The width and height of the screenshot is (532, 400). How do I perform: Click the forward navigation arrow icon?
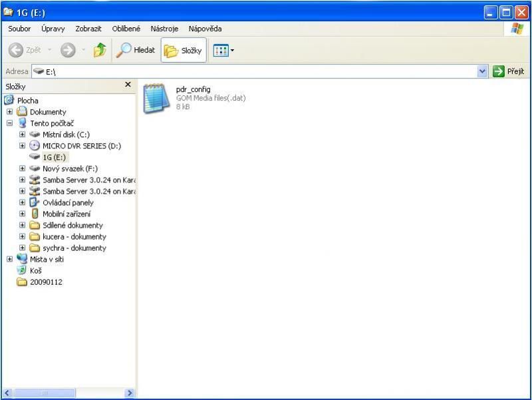pyautogui.click(x=68, y=50)
